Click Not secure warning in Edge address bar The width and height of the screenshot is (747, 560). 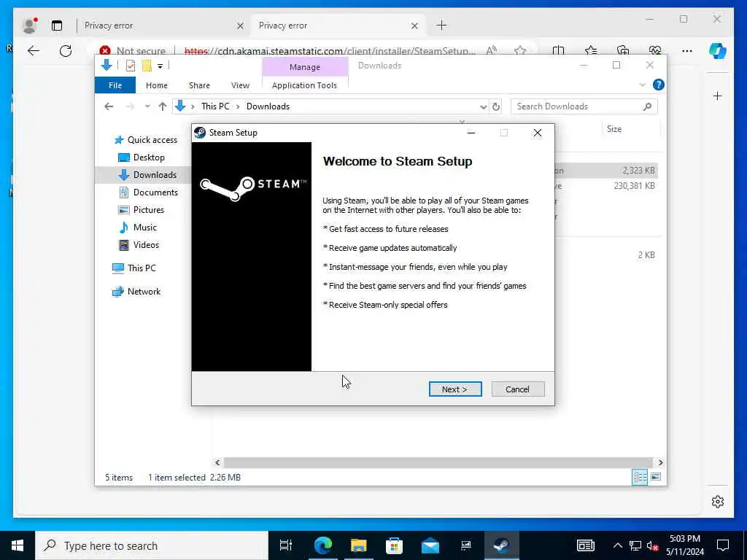pos(133,51)
